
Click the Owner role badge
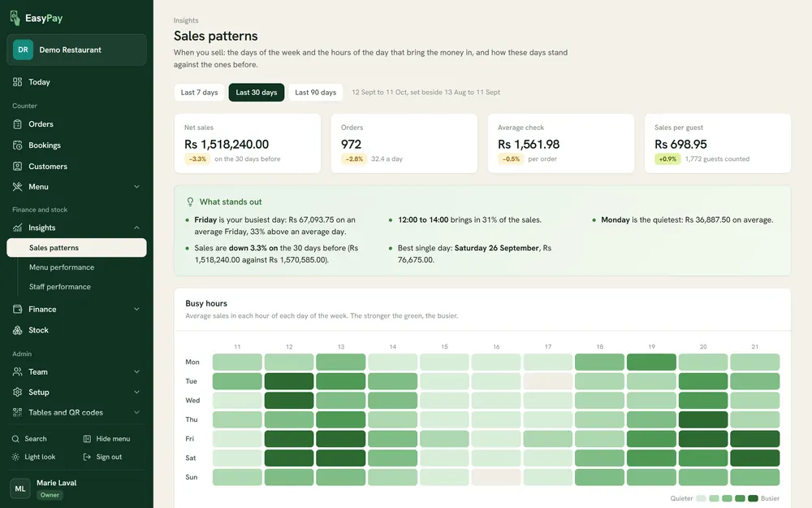50,495
